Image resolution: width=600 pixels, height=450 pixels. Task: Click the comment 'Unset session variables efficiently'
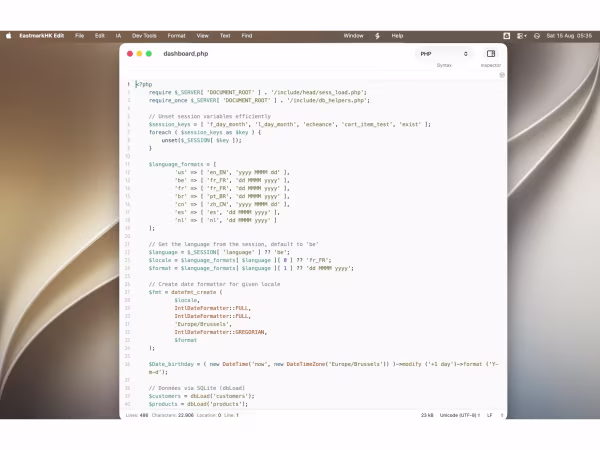210,116
